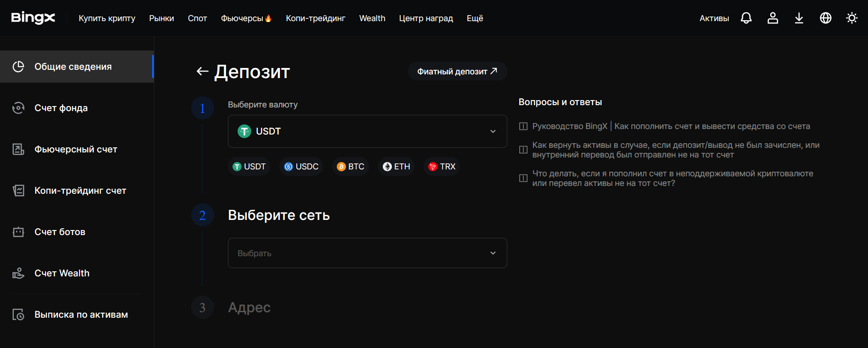
Task: Open Счет ботов in the sidebar
Action: coord(77,232)
